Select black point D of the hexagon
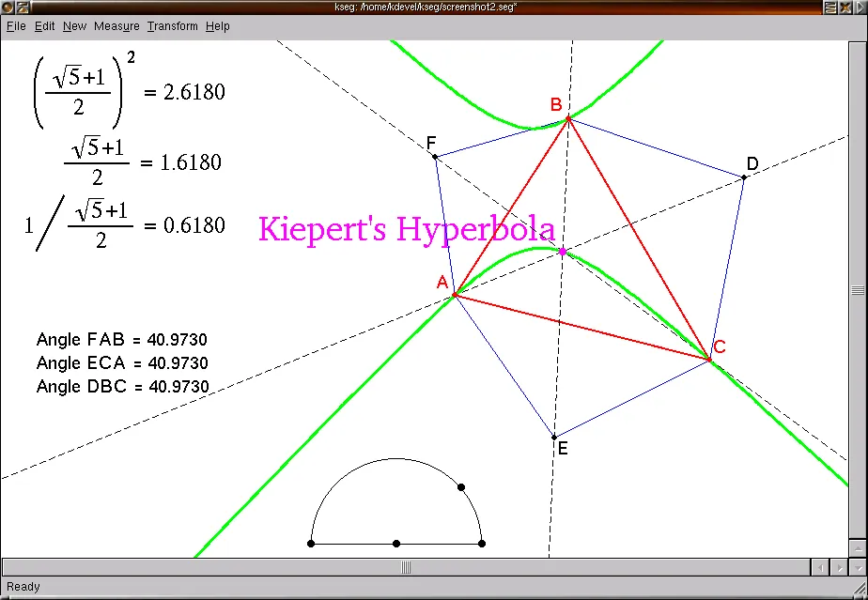Viewport: 868px width, 600px height. [x=743, y=177]
